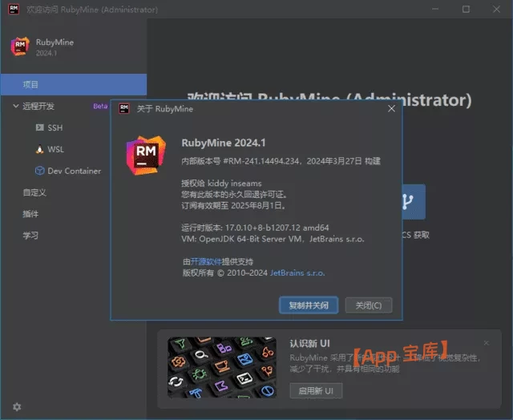Viewport: 513px width, 420px height.
Task: Collapse the 远程开发 section chevron
Action: [x=15, y=106]
